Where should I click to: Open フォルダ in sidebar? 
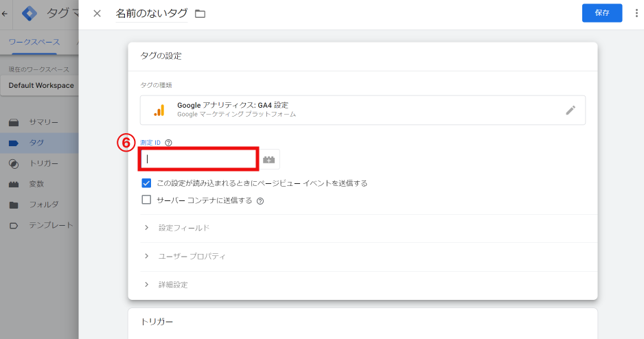39,204
